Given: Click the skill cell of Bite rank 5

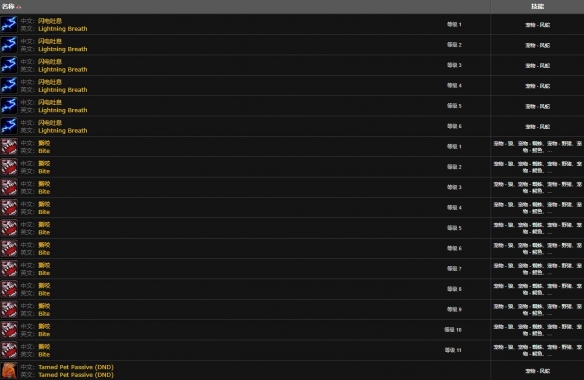Looking at the screenshot, I should tap(537, 228).
